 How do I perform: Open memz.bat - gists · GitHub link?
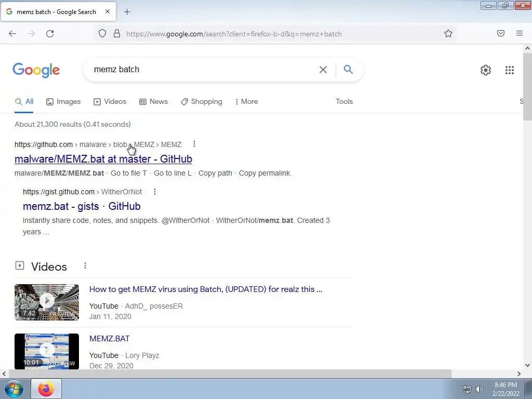(82, 206)
